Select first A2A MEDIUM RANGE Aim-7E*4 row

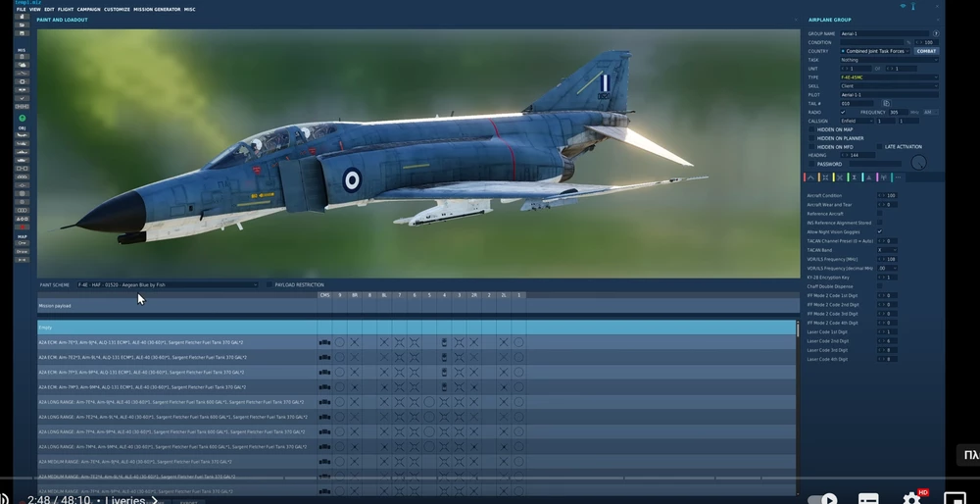[x=416, y=462]
